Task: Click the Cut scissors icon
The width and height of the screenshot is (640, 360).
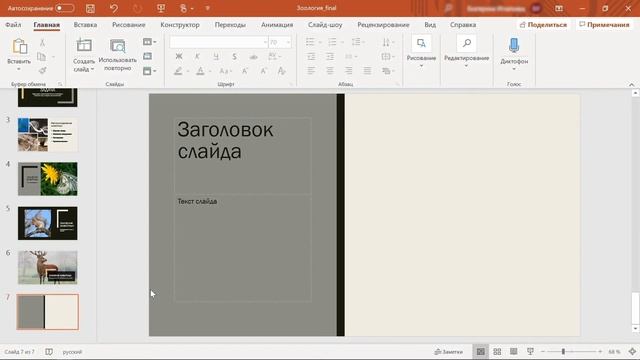Action: click(42, 42)
